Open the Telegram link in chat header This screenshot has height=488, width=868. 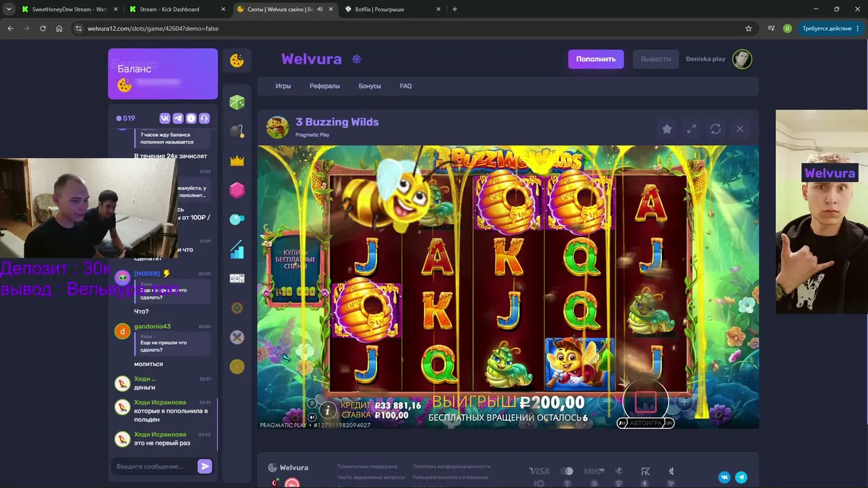[178, 118]
